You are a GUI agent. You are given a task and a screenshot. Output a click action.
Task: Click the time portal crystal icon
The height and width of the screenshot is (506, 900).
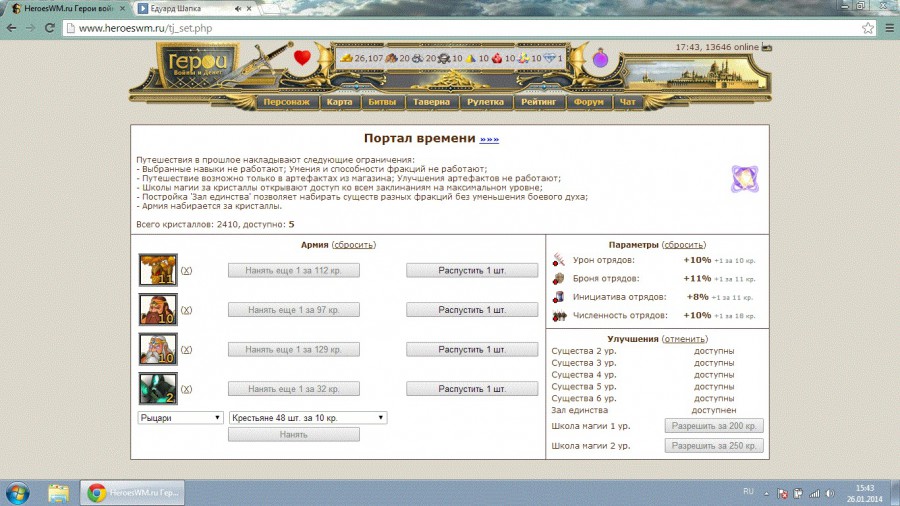coord(743,178)
